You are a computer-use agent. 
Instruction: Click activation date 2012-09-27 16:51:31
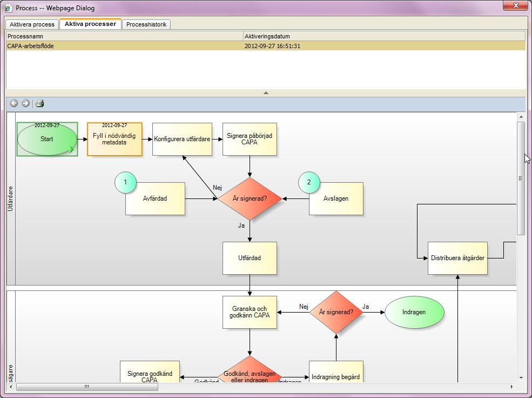272,46
